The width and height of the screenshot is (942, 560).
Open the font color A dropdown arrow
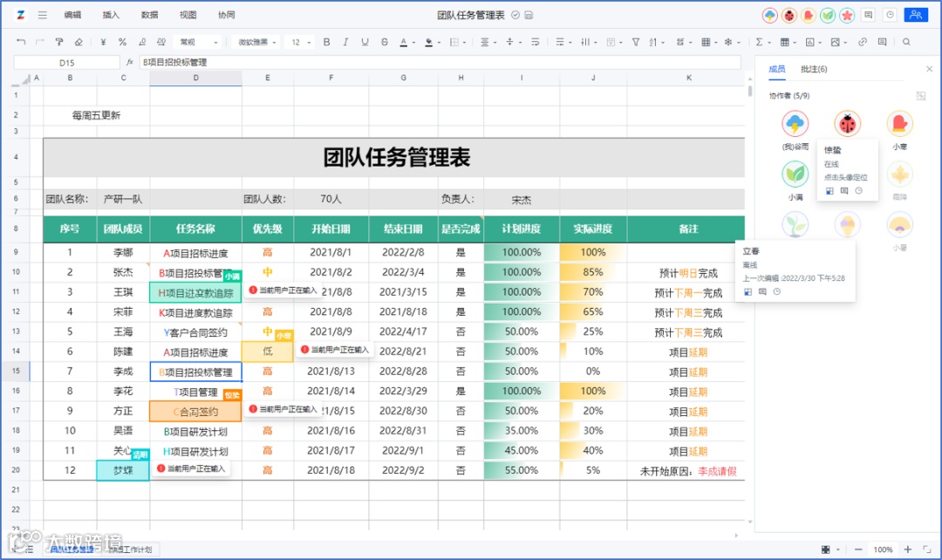tap(414, 43)
